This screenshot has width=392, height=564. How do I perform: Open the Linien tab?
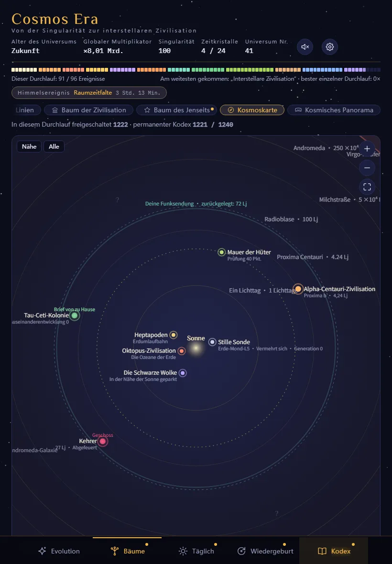[x=26, y=110]
